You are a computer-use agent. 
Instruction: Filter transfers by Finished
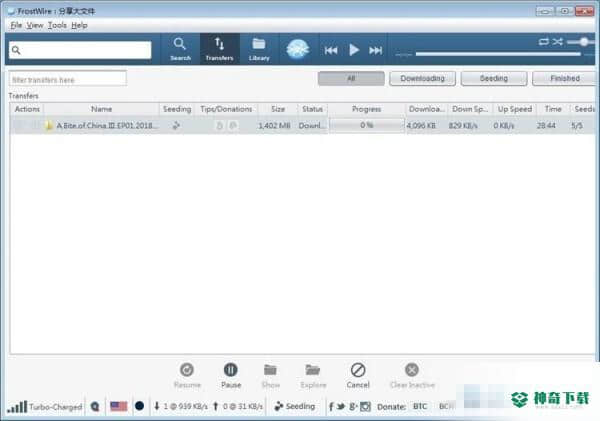point(564,78)
